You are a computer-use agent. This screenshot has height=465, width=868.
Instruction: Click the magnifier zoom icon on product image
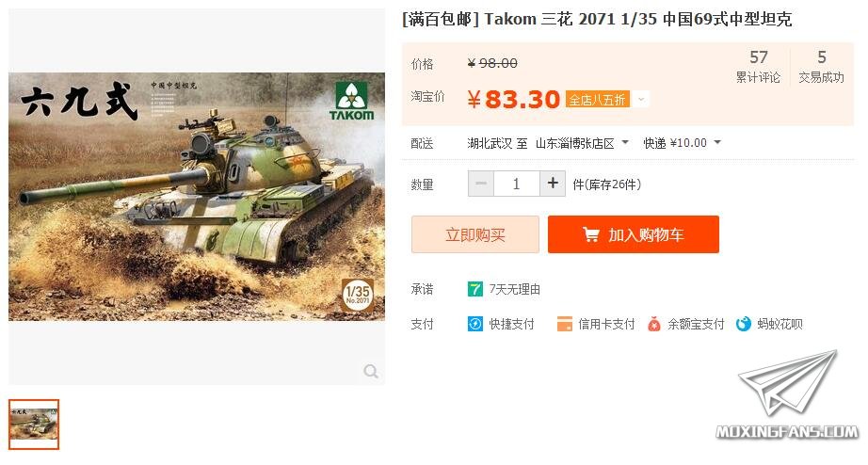[370, 371]
